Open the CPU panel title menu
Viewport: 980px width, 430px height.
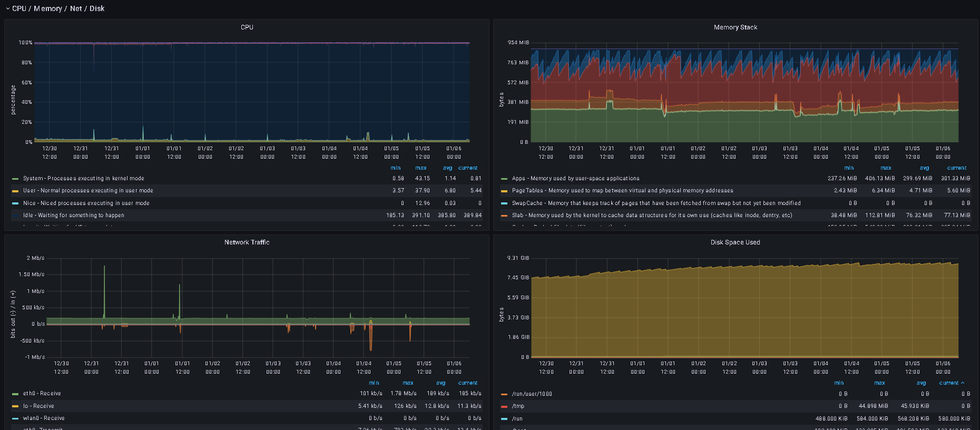point(247,27)
